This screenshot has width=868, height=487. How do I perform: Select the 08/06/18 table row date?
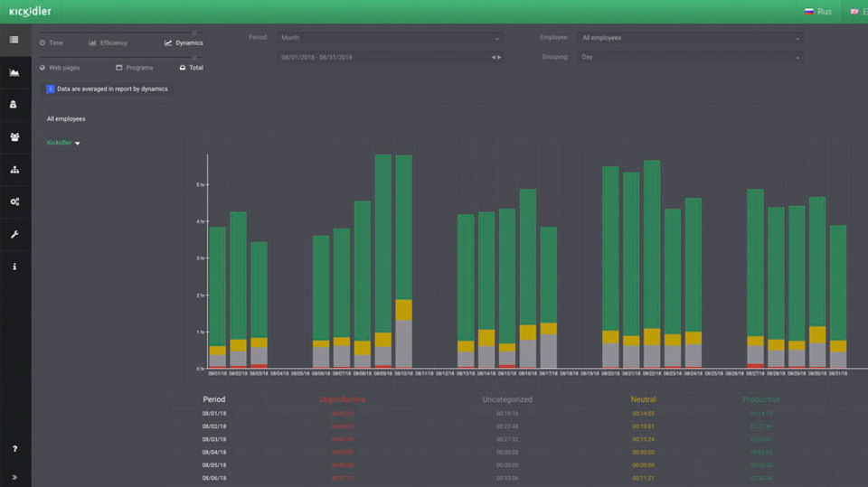click(213, 478)
